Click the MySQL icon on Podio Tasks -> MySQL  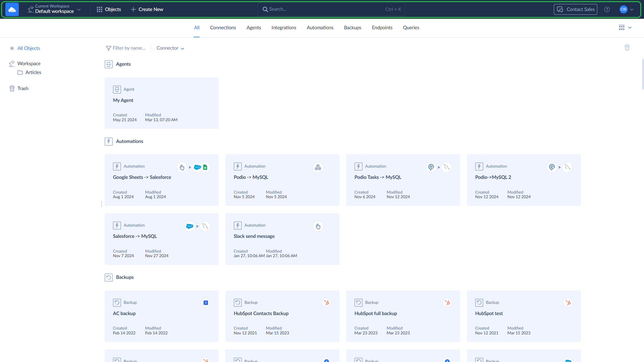point(447,167)
